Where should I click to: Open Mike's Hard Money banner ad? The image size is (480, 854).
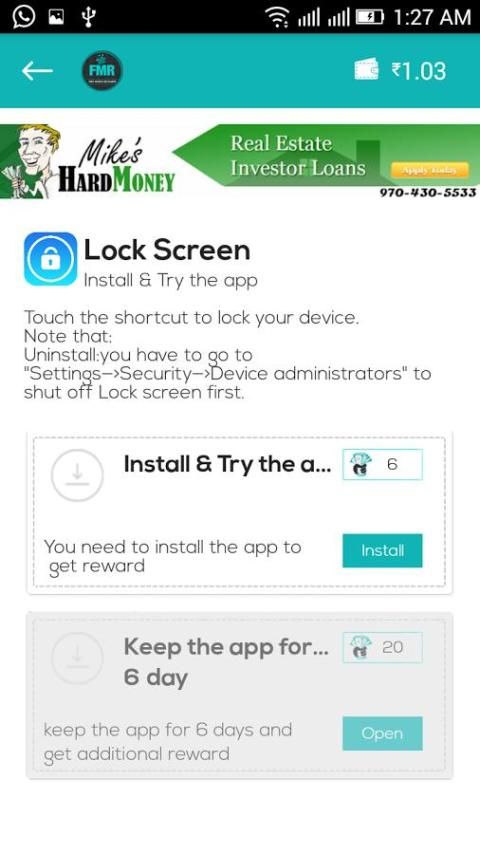click(x=240, y=162)
